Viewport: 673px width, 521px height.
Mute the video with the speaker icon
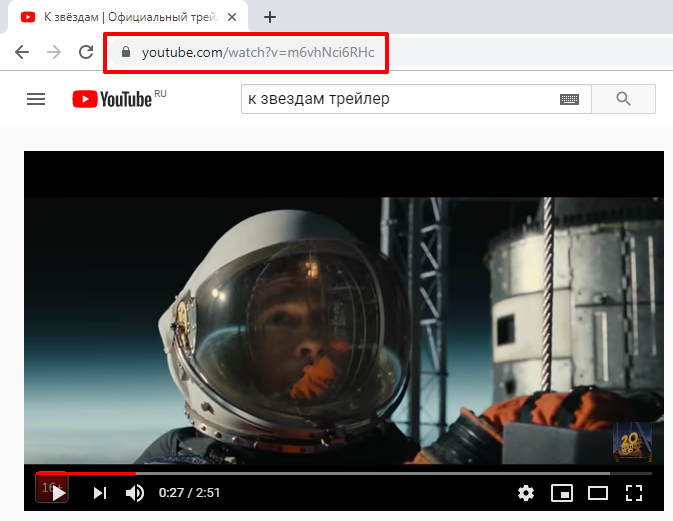point(135,493)
